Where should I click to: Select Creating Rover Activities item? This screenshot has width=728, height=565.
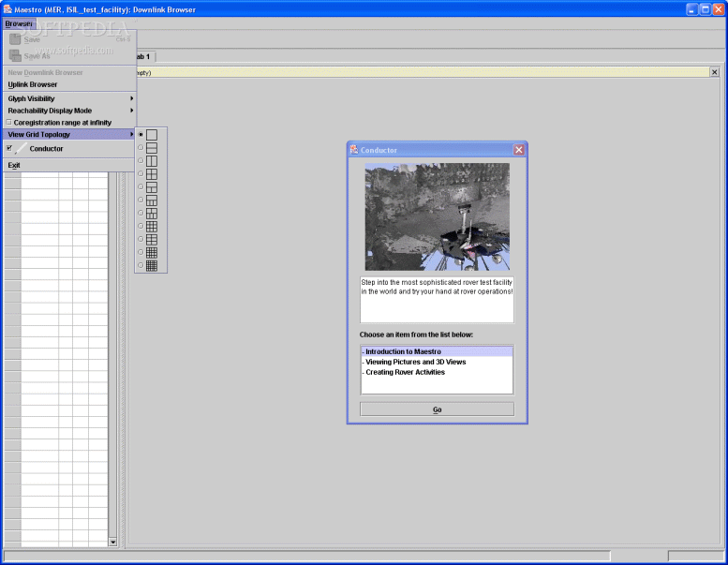437,372
